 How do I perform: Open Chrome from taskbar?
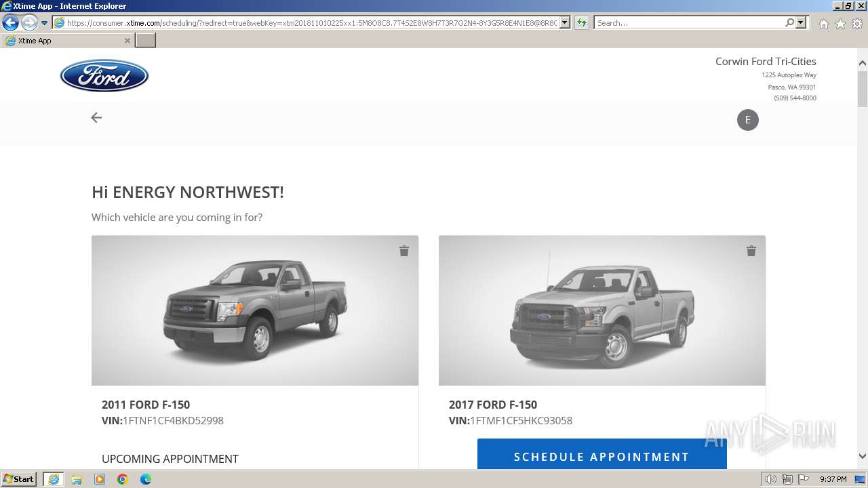[x=123, y=479]
